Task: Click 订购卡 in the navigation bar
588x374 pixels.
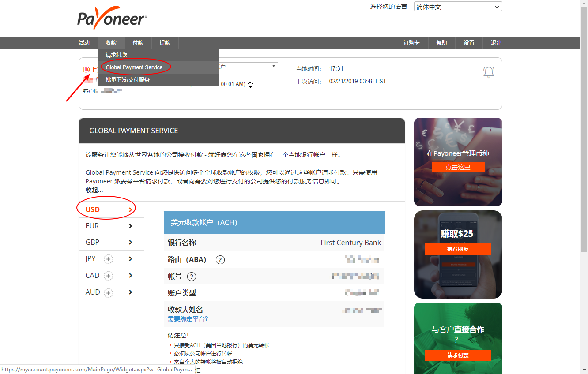Action: (411, 43)
